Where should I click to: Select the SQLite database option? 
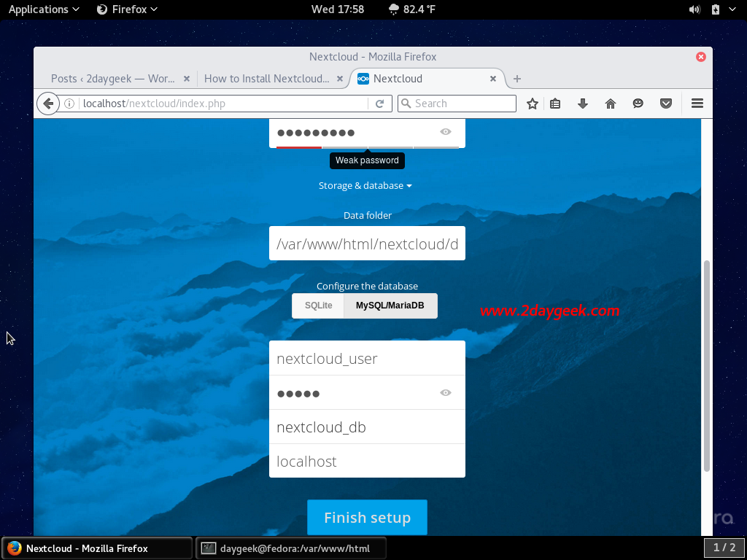(318, 306)
